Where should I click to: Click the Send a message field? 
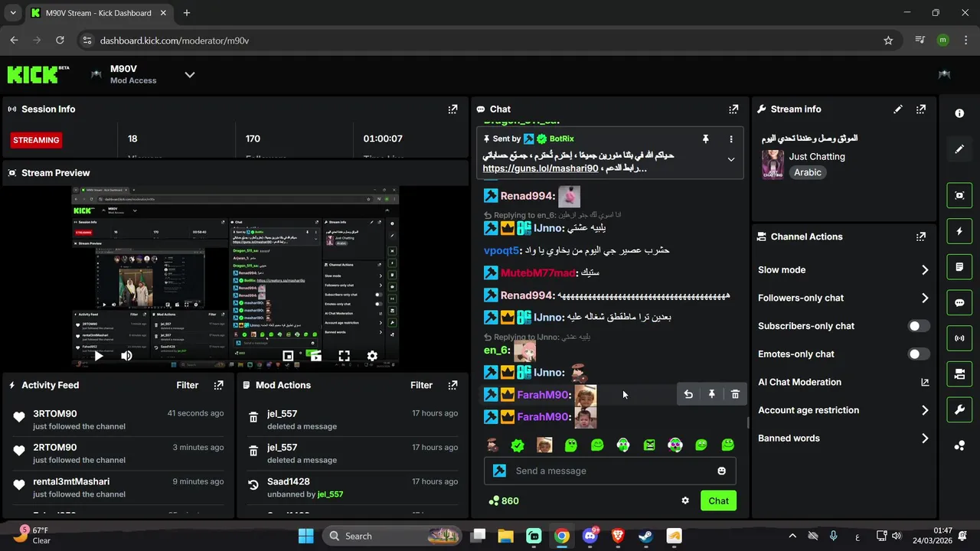(610, 471)
